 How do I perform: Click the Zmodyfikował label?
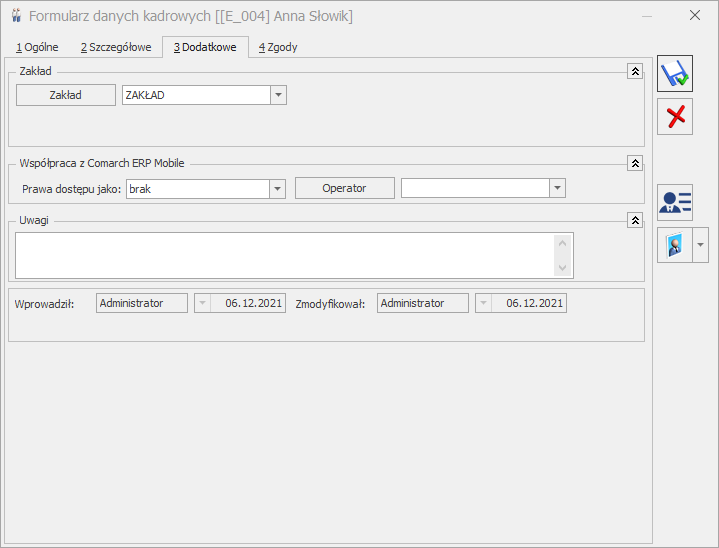(330, 304)
